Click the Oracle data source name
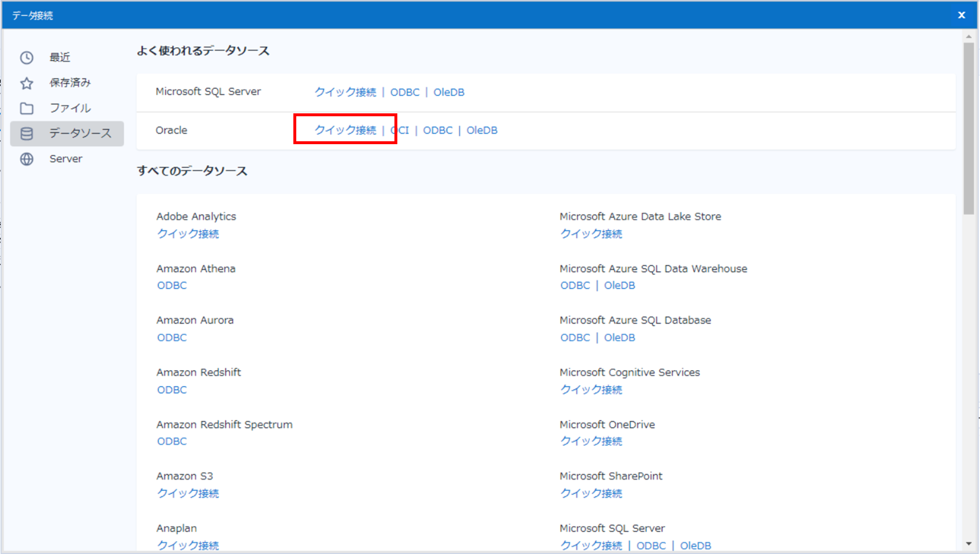The width and height of the screenshot is (980, 554). click(x=171, y=130)
